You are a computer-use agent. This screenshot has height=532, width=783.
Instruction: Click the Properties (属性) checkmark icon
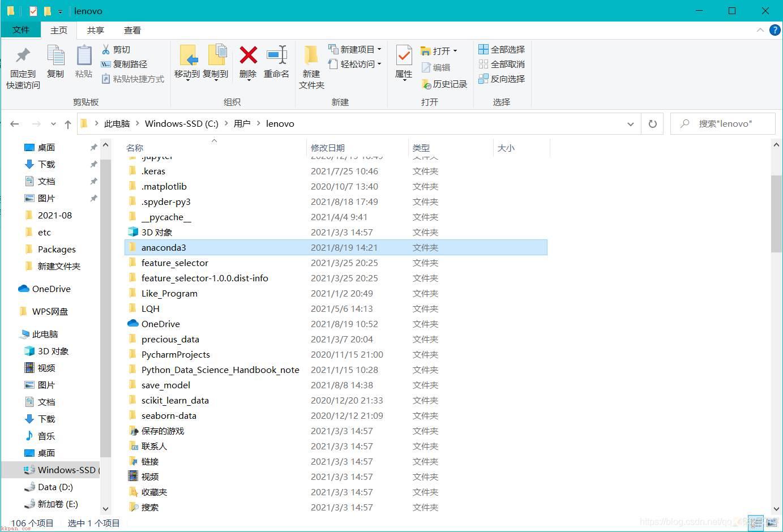tap(404, 55)
